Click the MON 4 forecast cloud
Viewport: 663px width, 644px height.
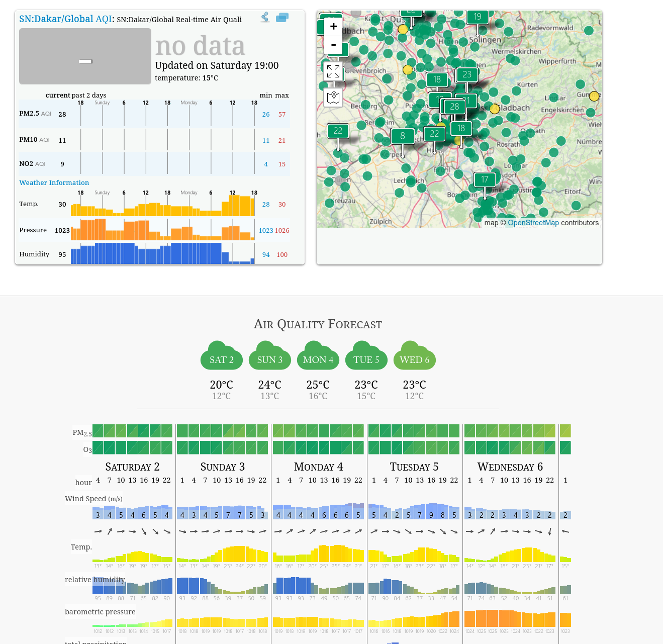318,355
